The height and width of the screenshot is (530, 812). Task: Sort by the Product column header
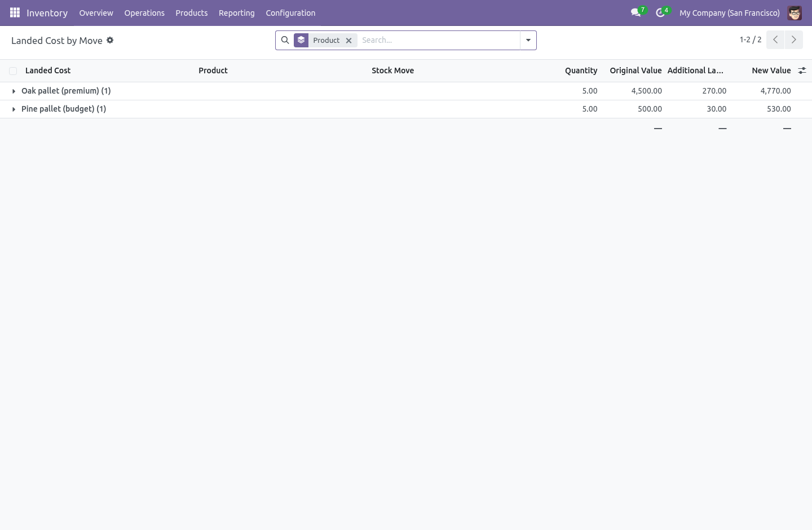213,70
